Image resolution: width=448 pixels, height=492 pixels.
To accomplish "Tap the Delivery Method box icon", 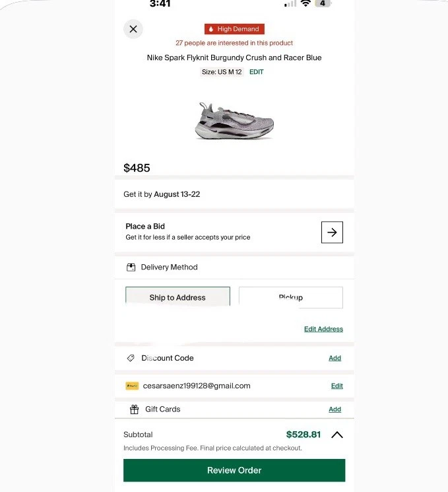I will click(x=131, y=267).
